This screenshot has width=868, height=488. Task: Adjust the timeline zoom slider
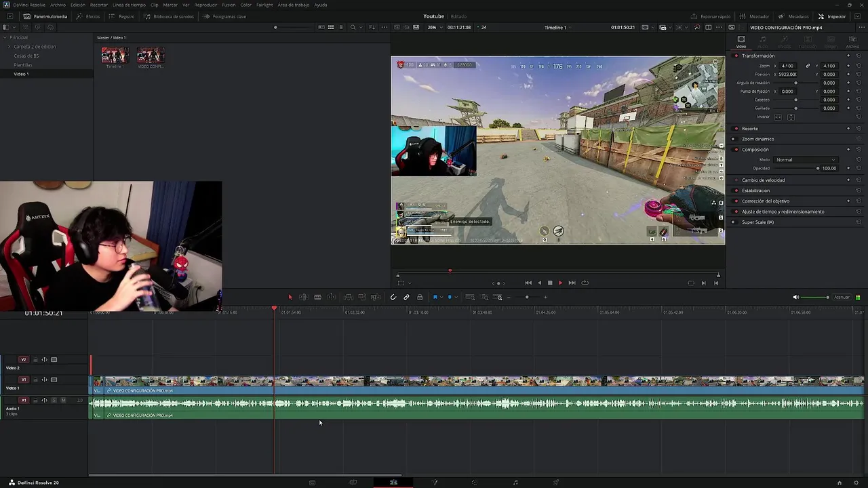[527, 297]
